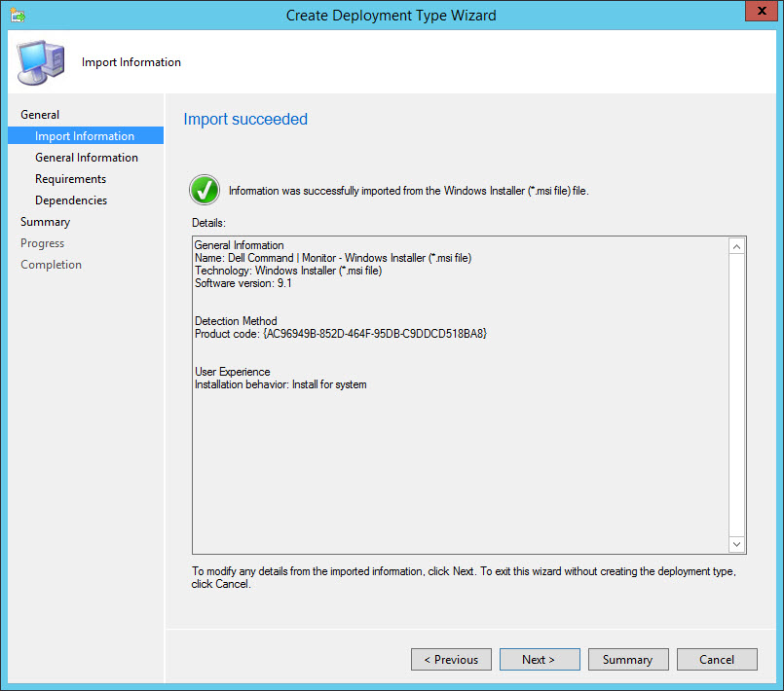
Task: Click the Details vertical scrollbar track
Action: coord(736,395)
